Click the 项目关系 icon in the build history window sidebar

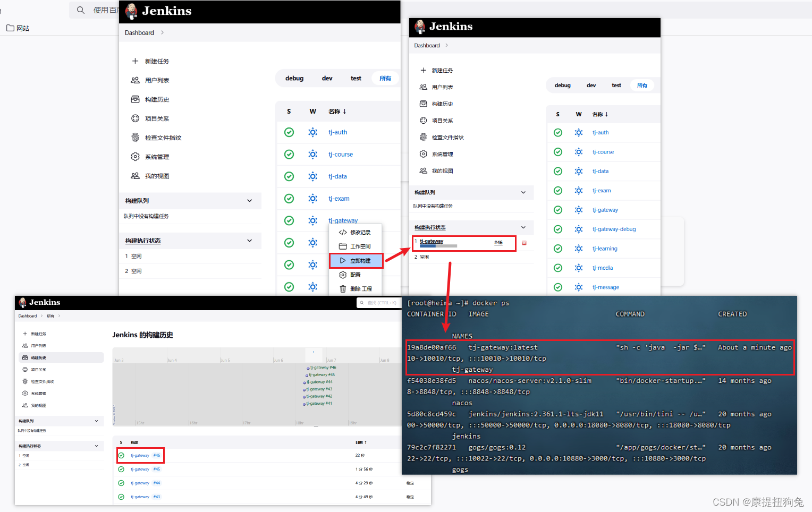(25, 370)
